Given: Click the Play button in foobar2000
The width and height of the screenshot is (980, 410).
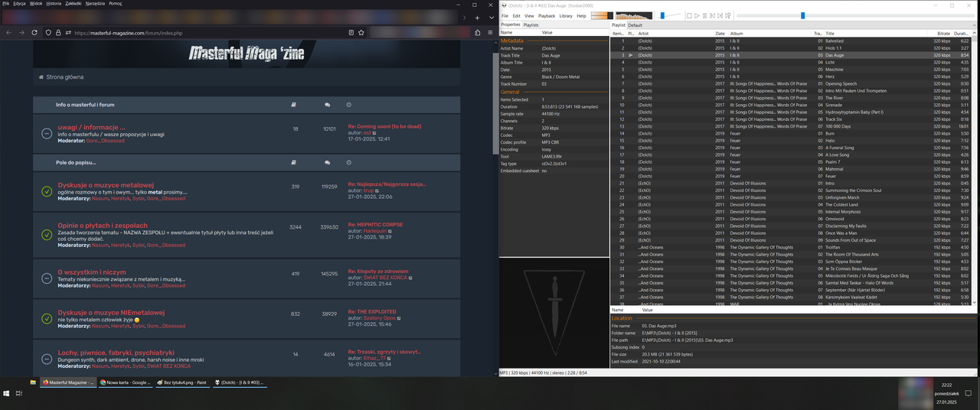Looking at the screenshot, I should (x=697, y=15).
